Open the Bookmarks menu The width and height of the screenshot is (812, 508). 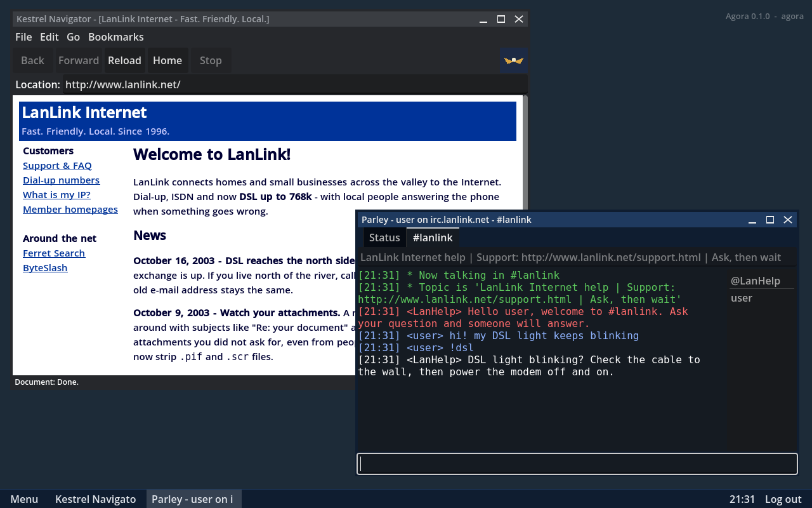(116, 37)
